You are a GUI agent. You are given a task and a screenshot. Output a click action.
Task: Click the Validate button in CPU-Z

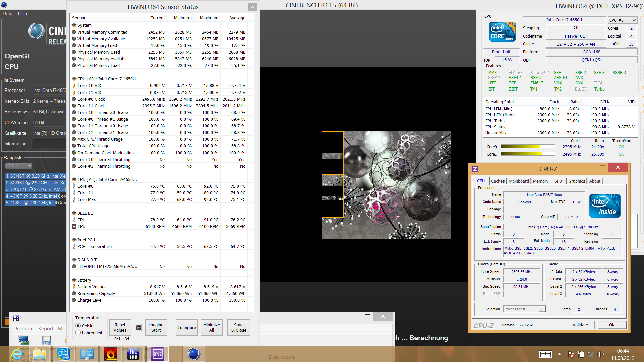[580, 325]
